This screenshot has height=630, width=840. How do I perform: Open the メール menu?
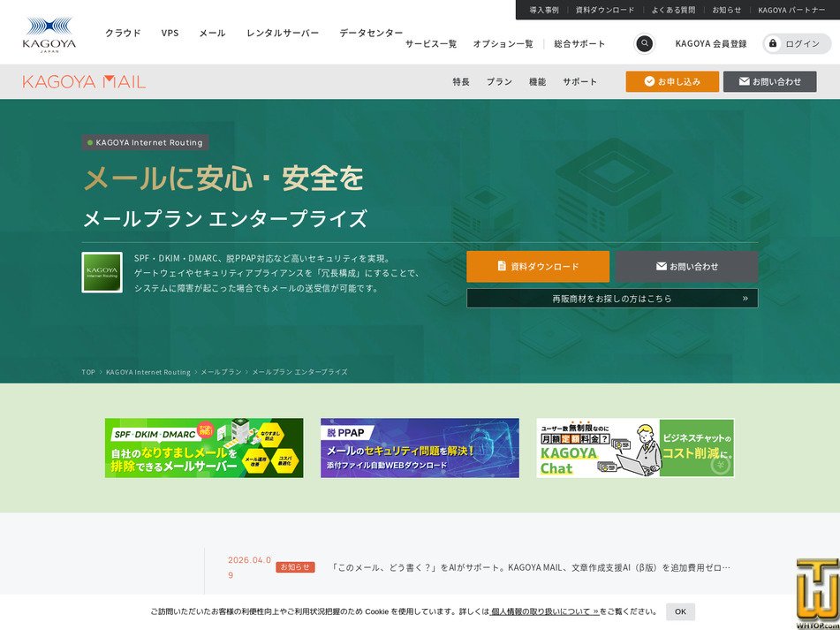[212, 33]
